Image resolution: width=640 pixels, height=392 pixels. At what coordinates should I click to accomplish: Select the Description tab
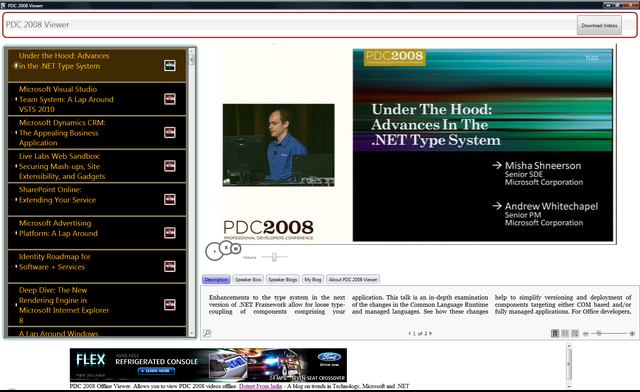(x=216, y=279)
